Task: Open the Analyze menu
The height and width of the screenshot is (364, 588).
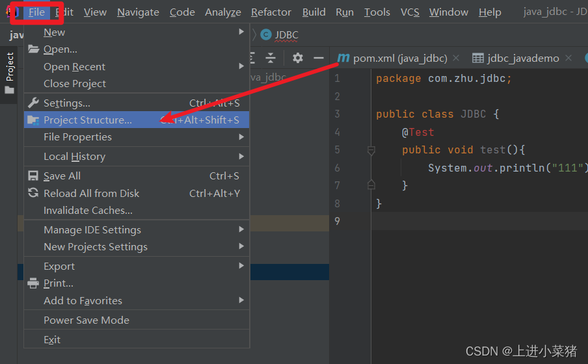Action: point(222,12)
